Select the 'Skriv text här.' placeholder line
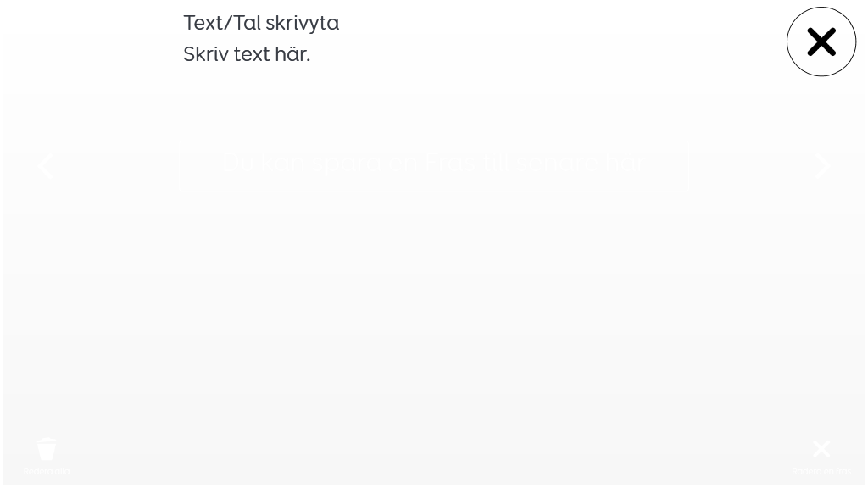Image resolution: width=868 pixels, height=488 pixels. (x=247, y=54)
